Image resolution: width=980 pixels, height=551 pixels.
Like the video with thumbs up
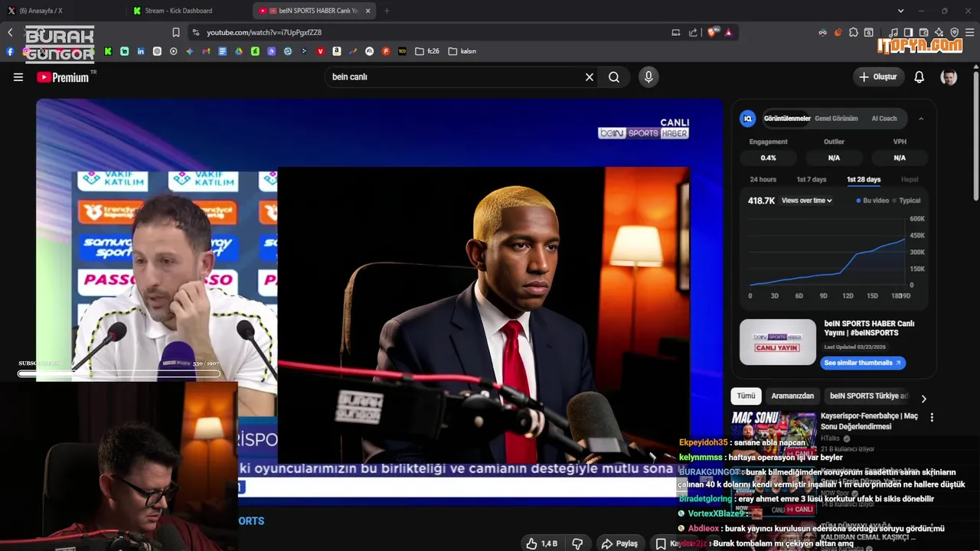541,543
